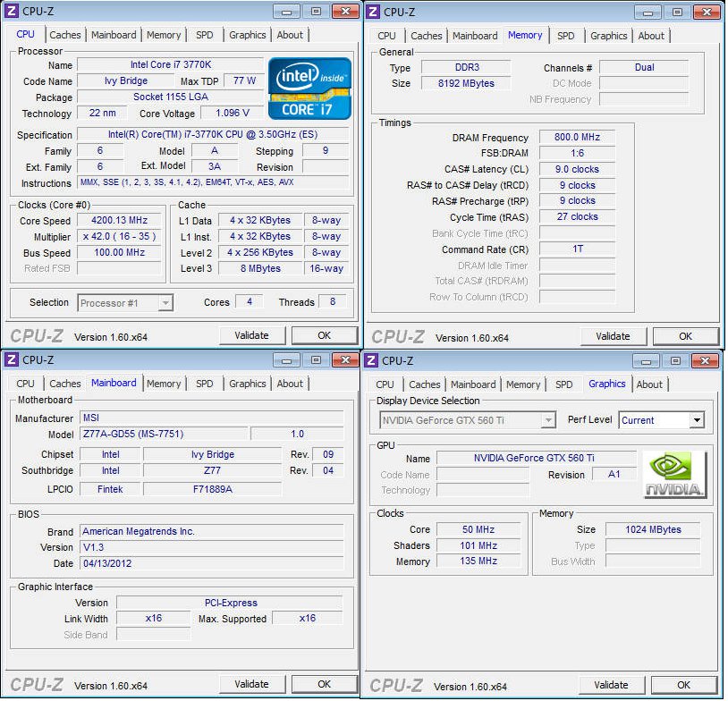Image resolution: width=728 pixels, height=701 pixels.
Task: Click the Channels # Dual field
Action: tap(644, 67)
